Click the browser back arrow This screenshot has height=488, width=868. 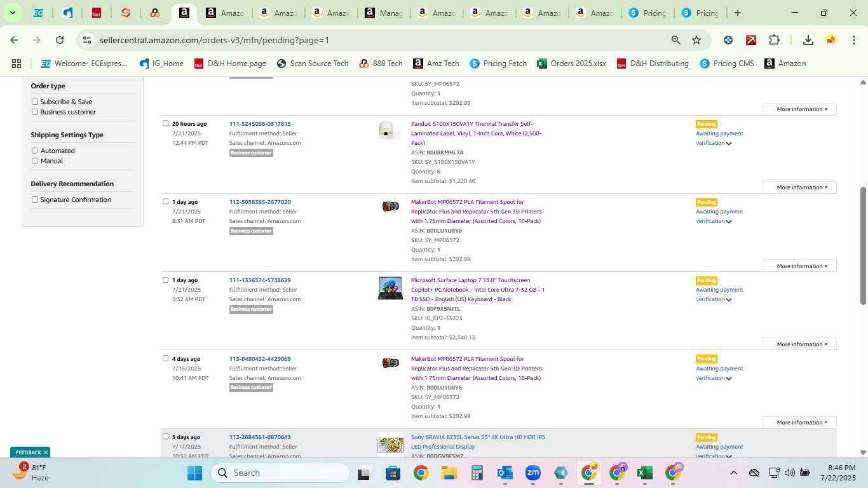[14, 40]
